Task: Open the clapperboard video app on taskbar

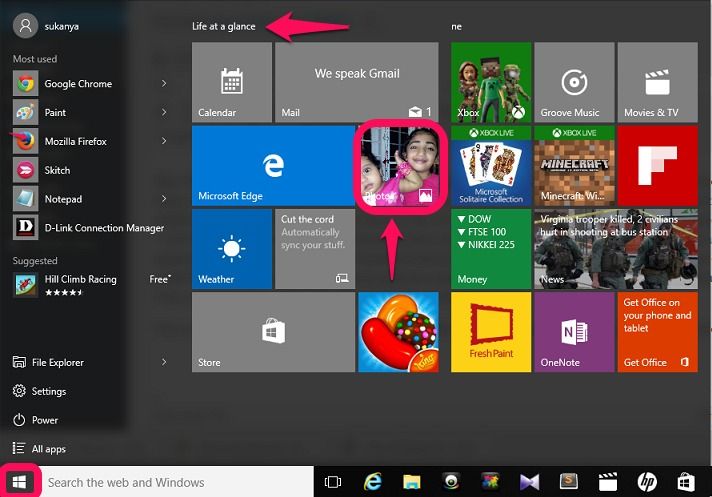Action: [x=608, y=482]
